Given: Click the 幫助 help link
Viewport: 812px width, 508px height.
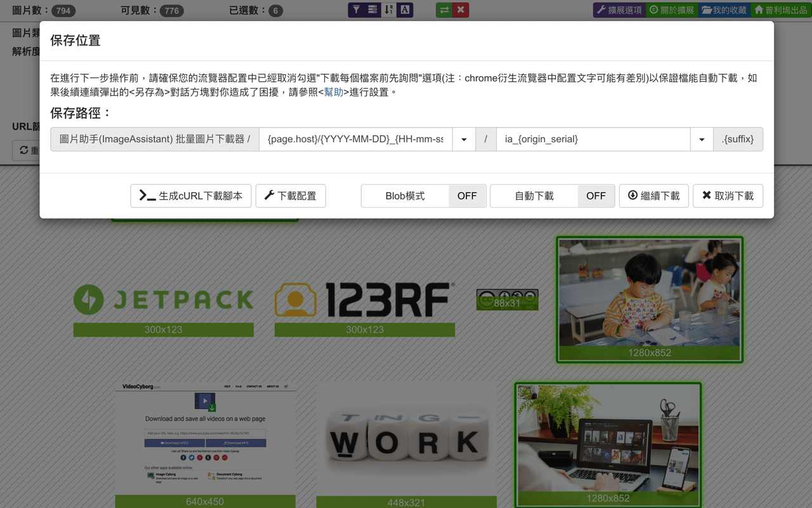Looking at the screenshot, I should [x=332, y=91].
